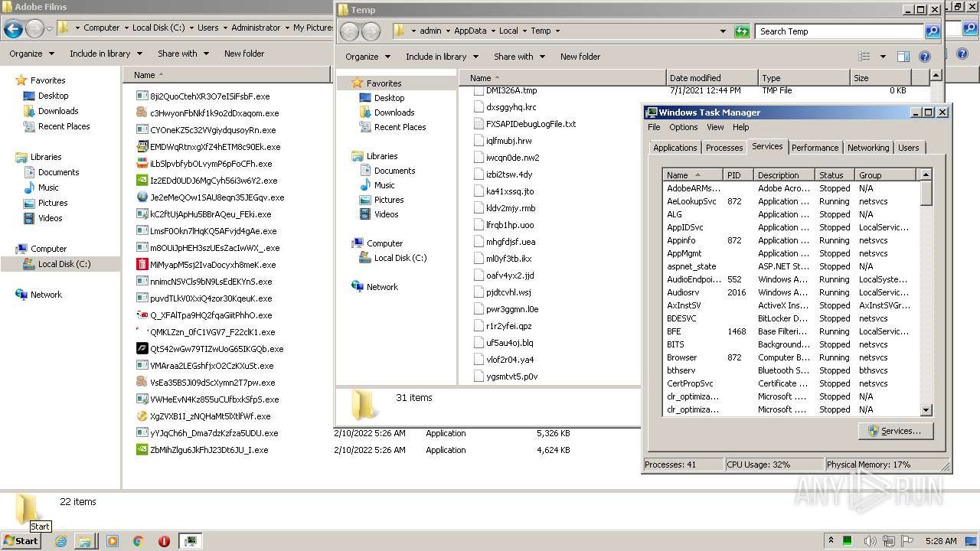The image size is (980, 551).
Task: Select Pictures in Adobe Films sidebar
Action: [53, 203]
